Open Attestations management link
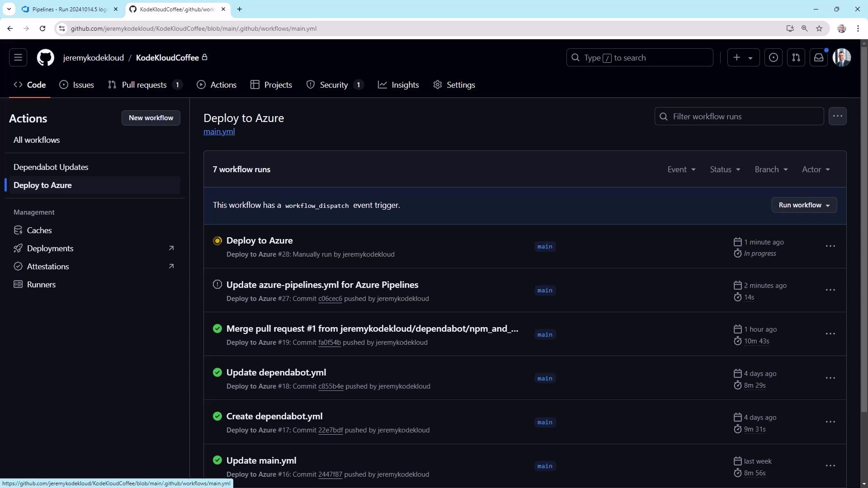The height and width of the screenshot is (488, 868). 92,267
